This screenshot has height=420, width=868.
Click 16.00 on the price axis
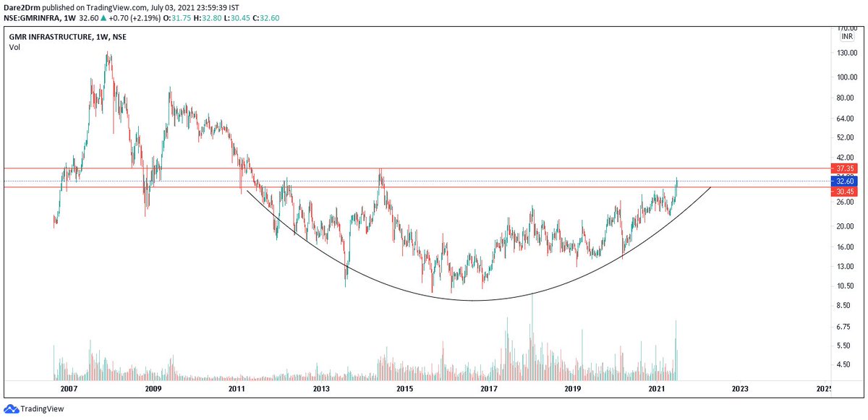(x=847, y=247)
